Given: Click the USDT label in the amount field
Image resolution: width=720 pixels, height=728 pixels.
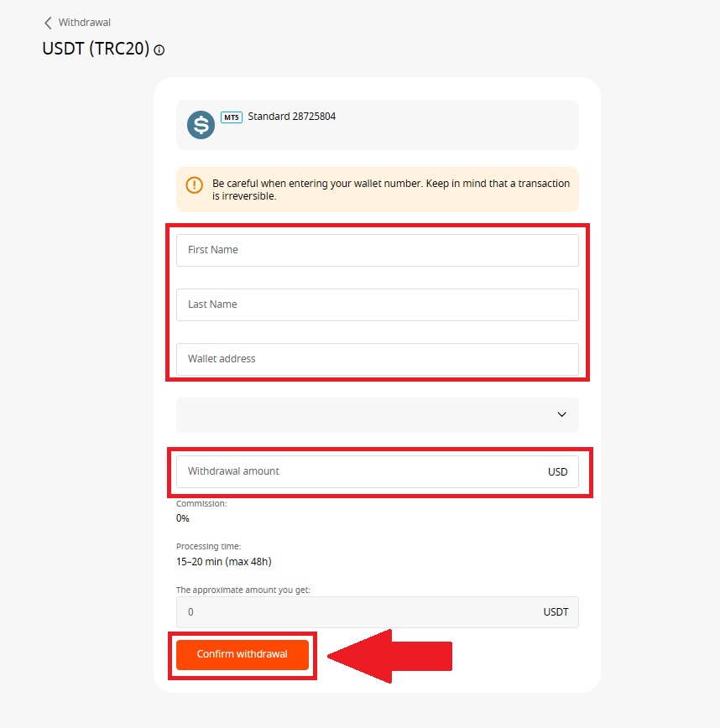Looking at the screenshot, I should tap(555, 612).
